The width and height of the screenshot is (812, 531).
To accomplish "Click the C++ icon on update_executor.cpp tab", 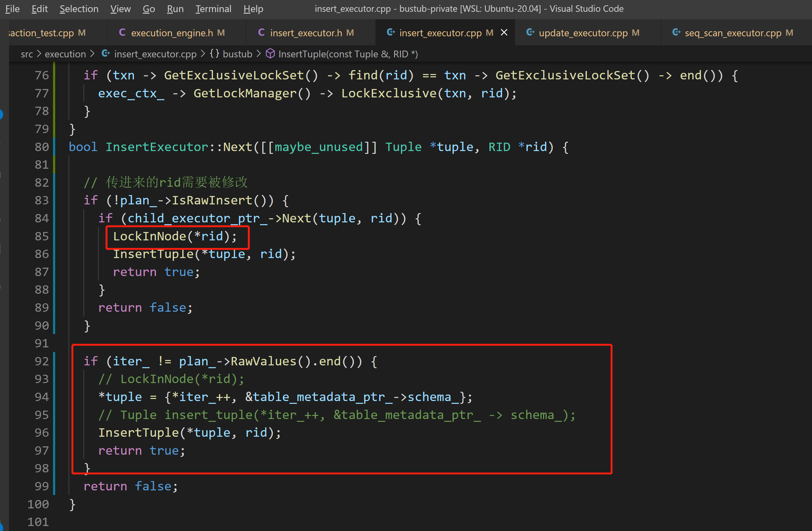I will click(530, 33).
